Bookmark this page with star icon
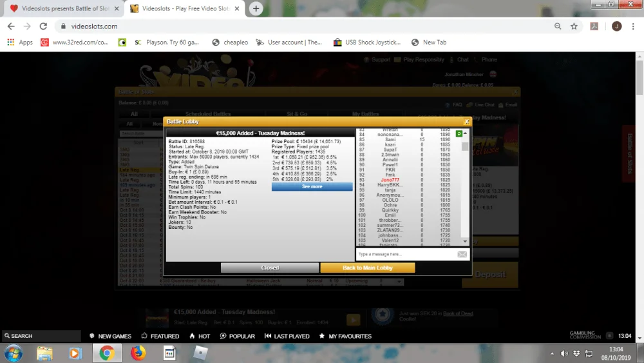 574,26
